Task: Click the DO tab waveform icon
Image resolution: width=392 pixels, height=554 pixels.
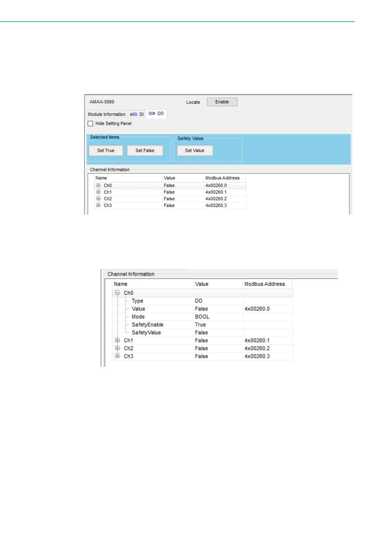Action: click(x=151, y=113)
